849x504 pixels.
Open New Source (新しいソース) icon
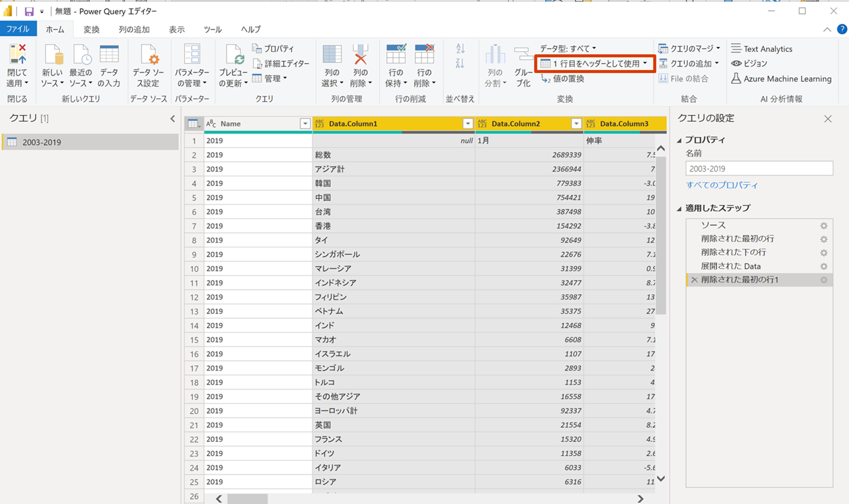(54, 54)
